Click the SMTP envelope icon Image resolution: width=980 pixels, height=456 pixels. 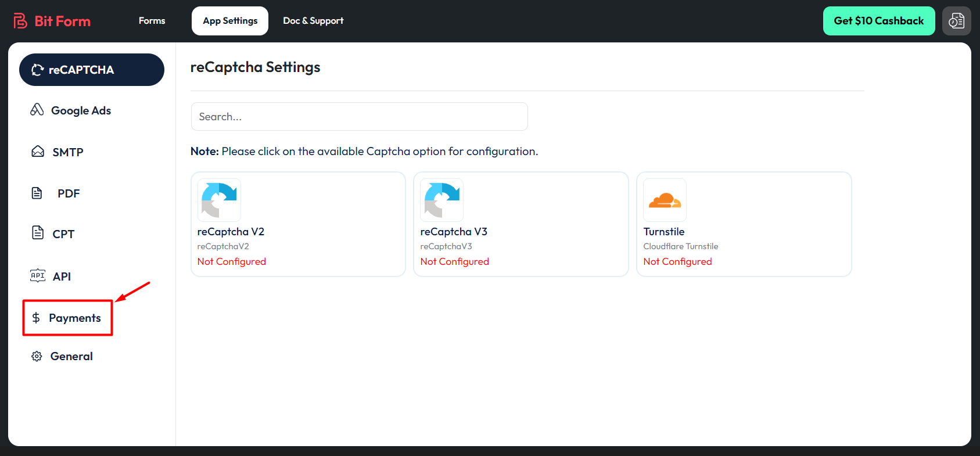[38, 152]
